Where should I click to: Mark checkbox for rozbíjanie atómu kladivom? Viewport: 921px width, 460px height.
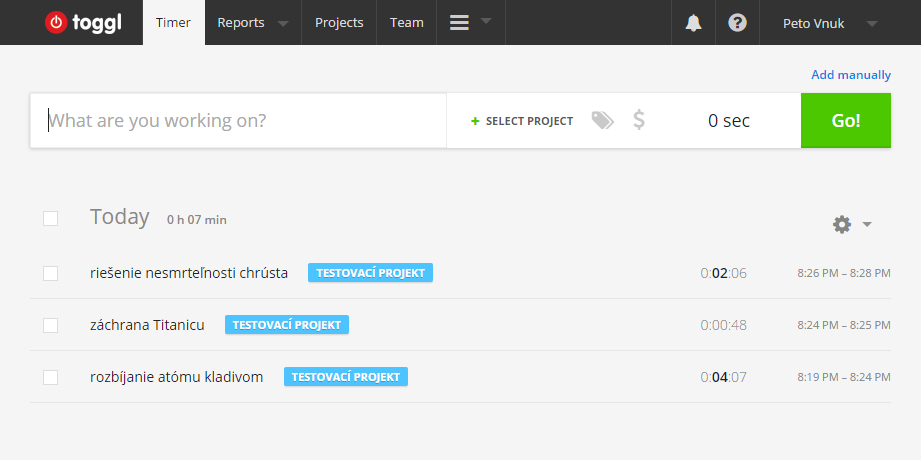click(50, 377)
